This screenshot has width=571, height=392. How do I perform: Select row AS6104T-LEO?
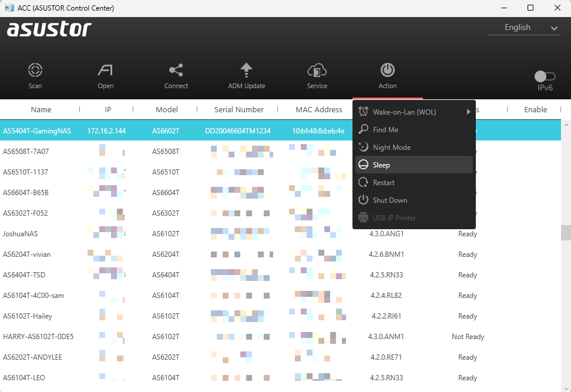[x=280, y=378]
